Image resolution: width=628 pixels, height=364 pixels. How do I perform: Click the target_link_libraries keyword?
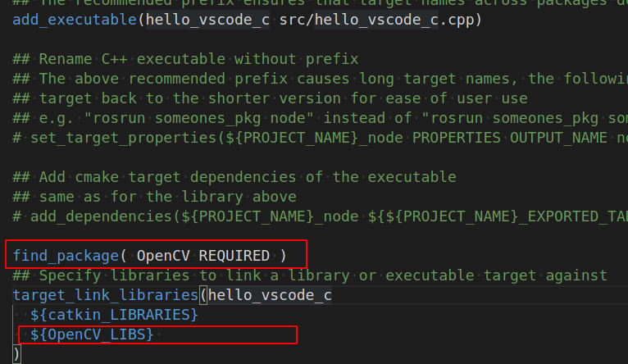tap(106, 295)
